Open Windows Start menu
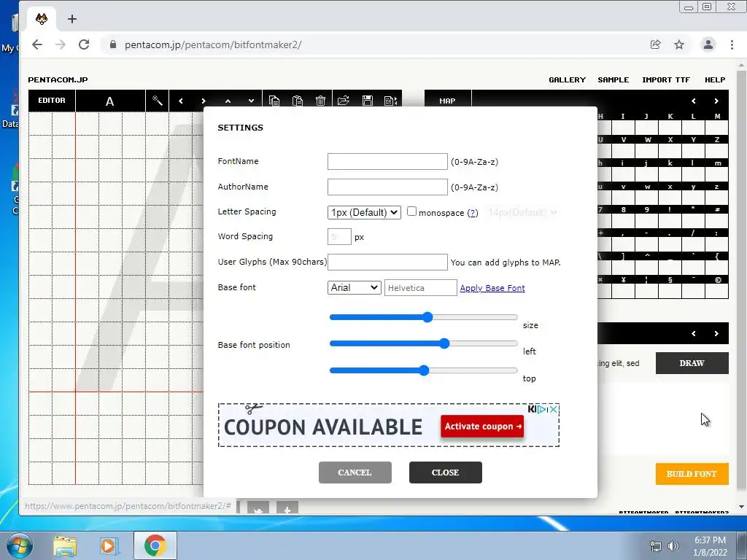The image size is (747, 560). click(19, 545)
